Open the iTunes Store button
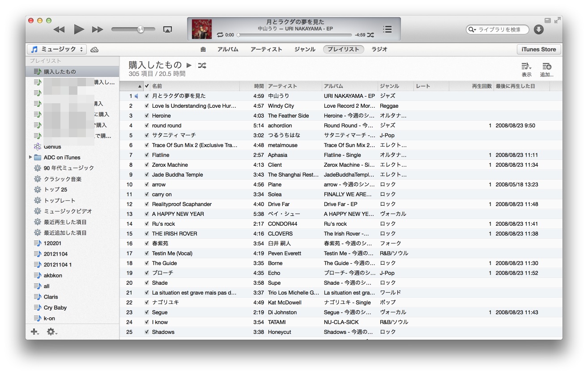This screenshot has width=588, height=375. [539, 49]
